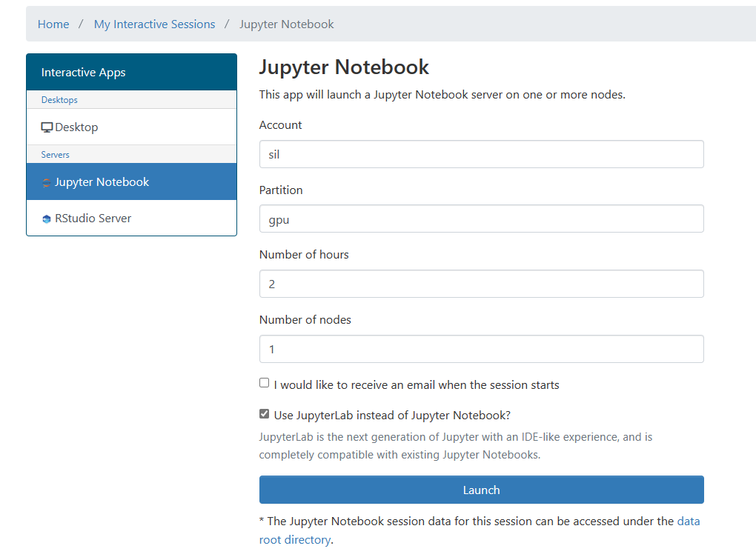The height and width of the screenshot is (560, 756).
Task: Click the Partition label
Action: click(281, 190)
